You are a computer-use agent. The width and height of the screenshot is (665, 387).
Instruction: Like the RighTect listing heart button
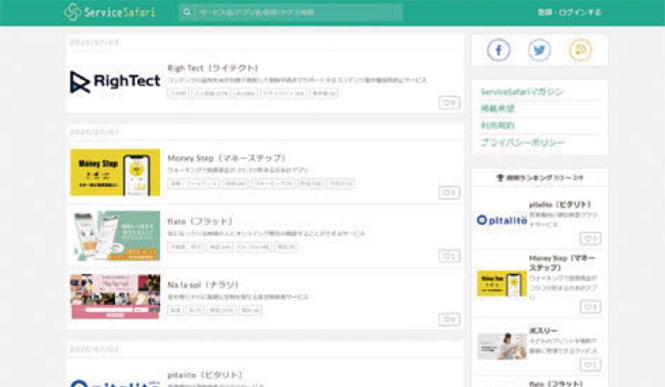coord(449,103)
